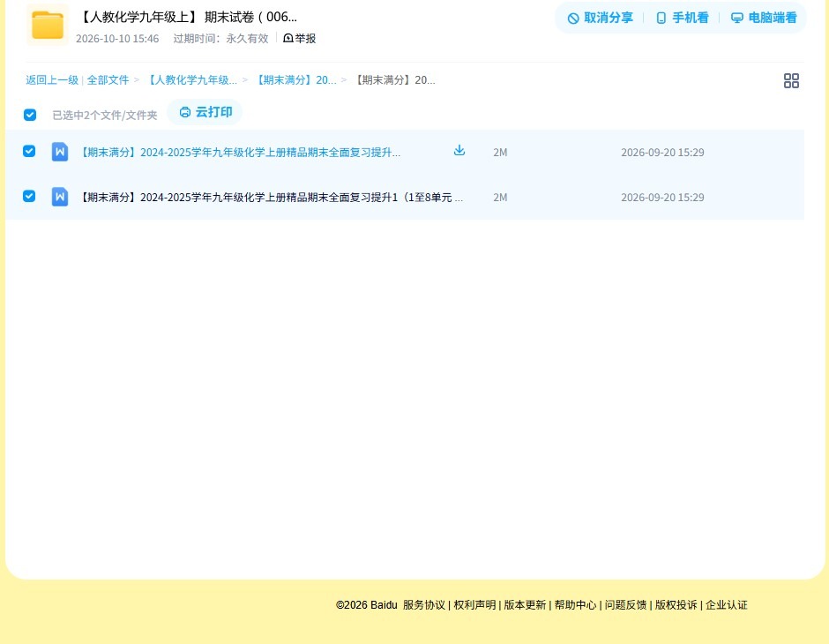The width and height of the screenshot is (829, 644).
Task: Open the 企业认证 footer link
Action: tap(727, 605)
